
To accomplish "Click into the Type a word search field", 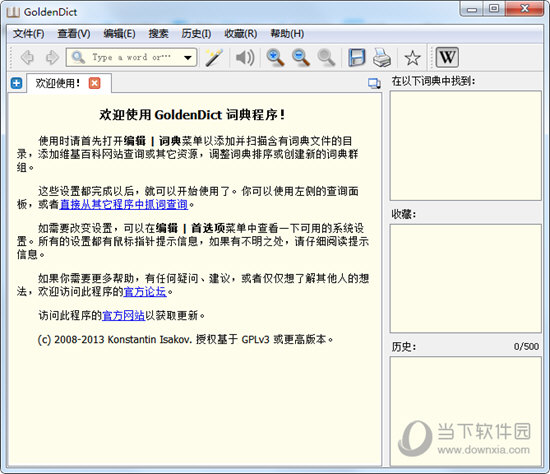I will coord(132,57).
